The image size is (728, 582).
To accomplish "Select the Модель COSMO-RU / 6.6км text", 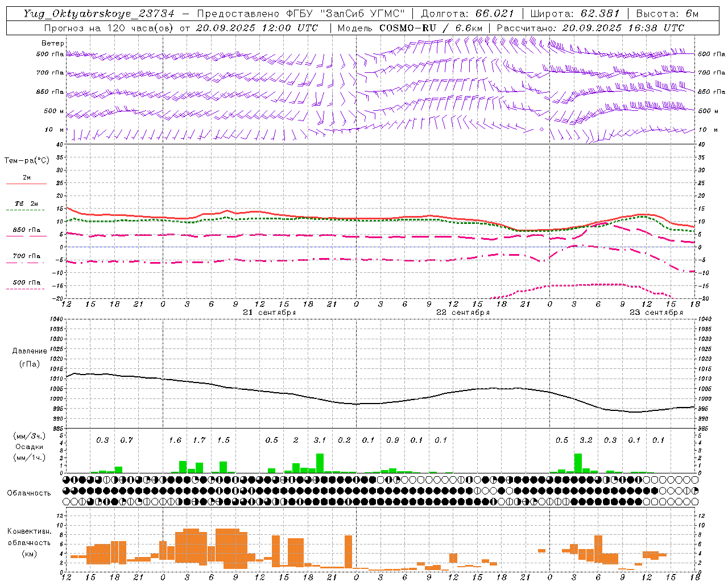I will coord(410,28).
